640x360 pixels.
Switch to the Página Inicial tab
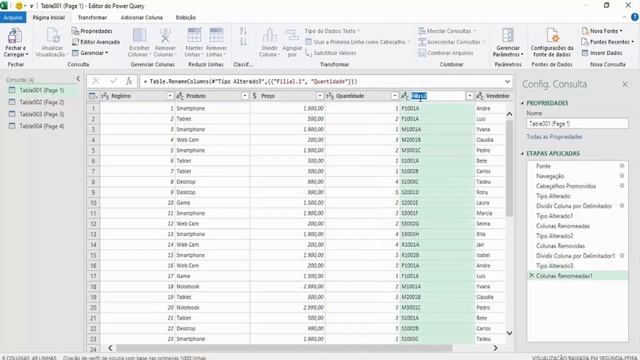49,18
